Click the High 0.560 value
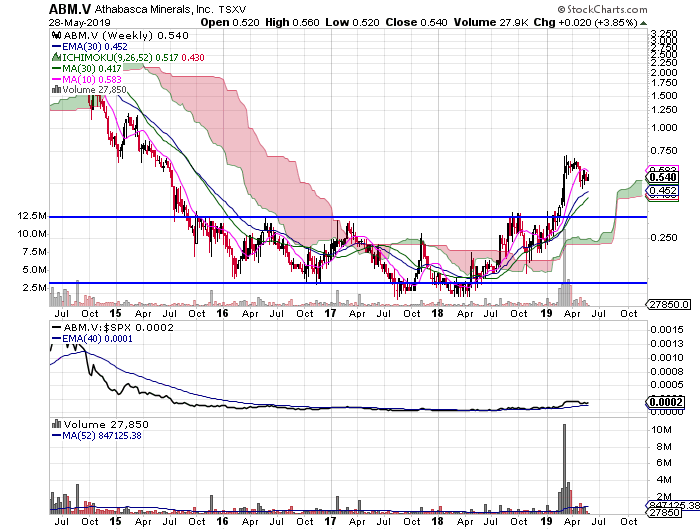This screenshot has width=700, height=530. 292,22
